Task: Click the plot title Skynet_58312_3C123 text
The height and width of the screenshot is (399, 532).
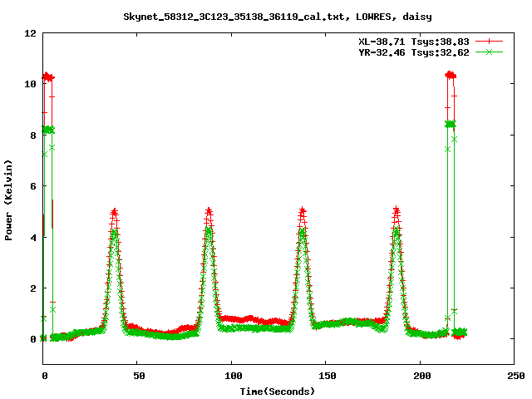Action: (278, 17)
